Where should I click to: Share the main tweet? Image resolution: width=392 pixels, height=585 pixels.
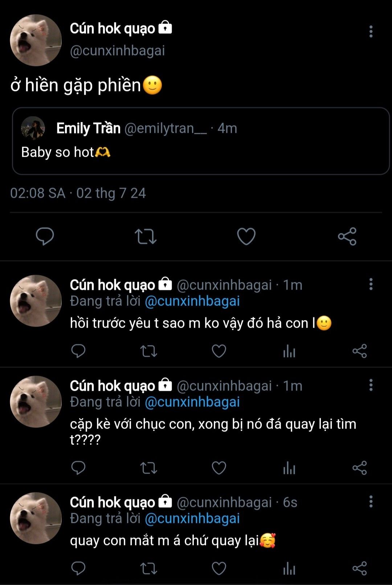point(347,236)
